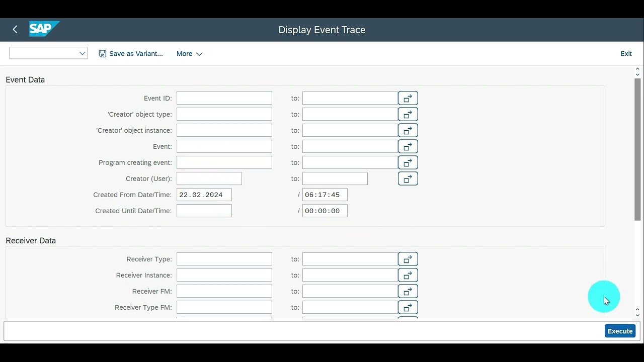
Task: Focus Receiver Type from field
Action: [x=224, y=259]
